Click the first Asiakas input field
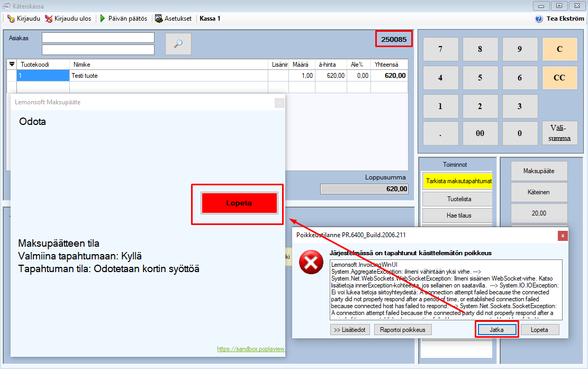The image size is (588, 369). coord(98,38)
